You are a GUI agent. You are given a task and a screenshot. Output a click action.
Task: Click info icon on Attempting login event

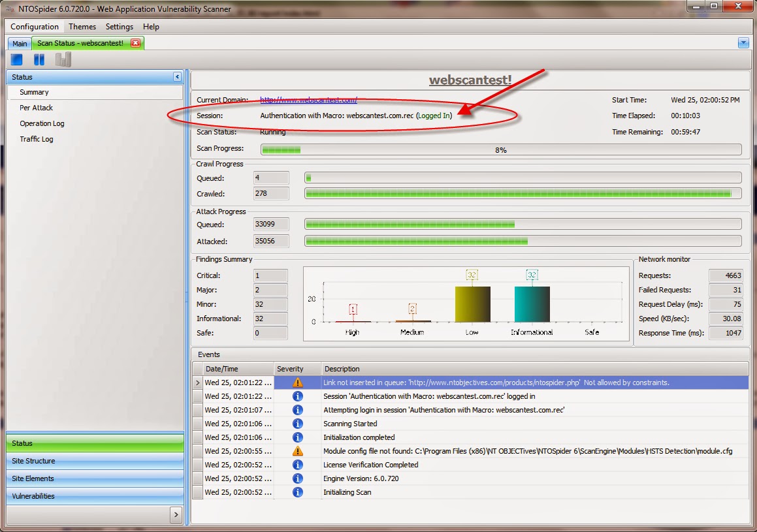tap(298, 410)
